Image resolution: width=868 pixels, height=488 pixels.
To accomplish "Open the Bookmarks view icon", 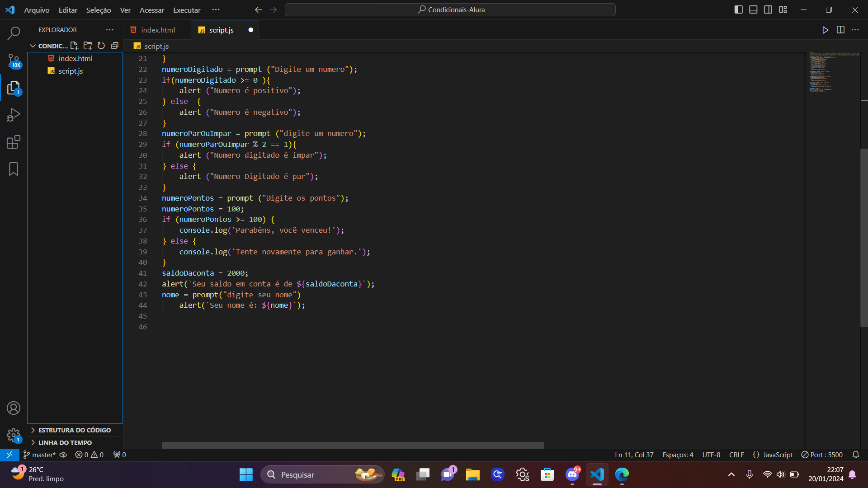I will pyautogui.click(x=14, y=169).
